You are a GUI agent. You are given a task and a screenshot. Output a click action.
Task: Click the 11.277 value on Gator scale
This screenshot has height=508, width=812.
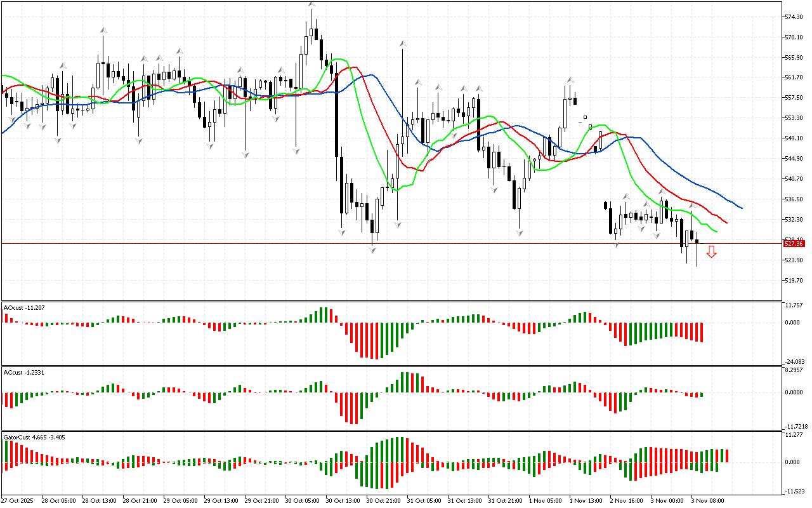click(794, 435)
